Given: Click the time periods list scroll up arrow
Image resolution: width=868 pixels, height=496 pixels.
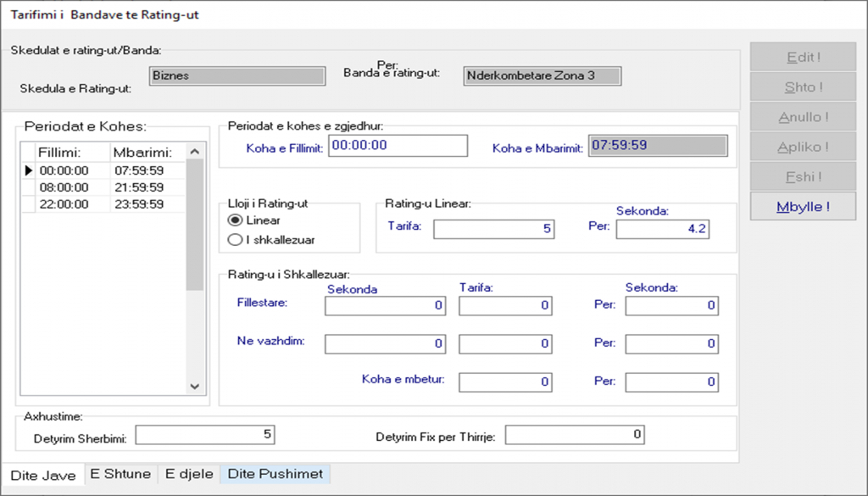Looking at the screenshot, I should 194,151.
